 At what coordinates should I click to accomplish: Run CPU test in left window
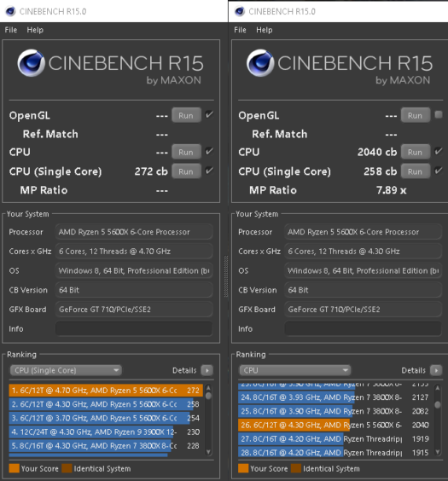pos(186,152)
